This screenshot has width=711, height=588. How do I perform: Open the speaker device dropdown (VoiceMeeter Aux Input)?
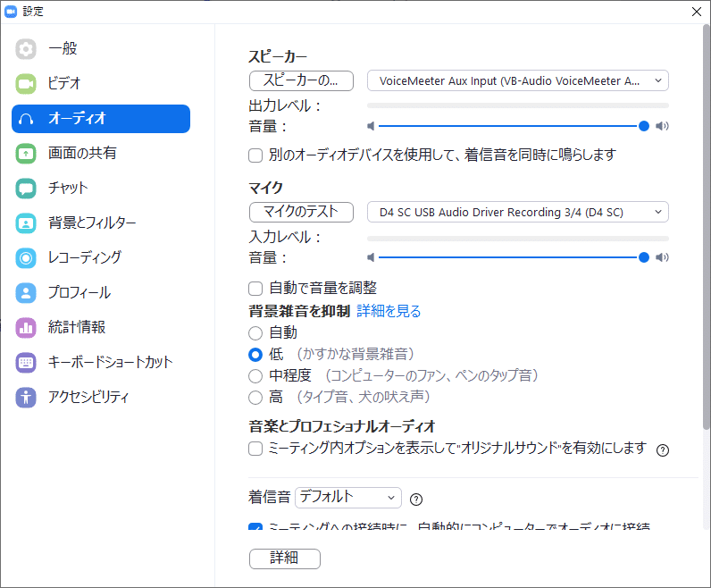tap(518, 80)
